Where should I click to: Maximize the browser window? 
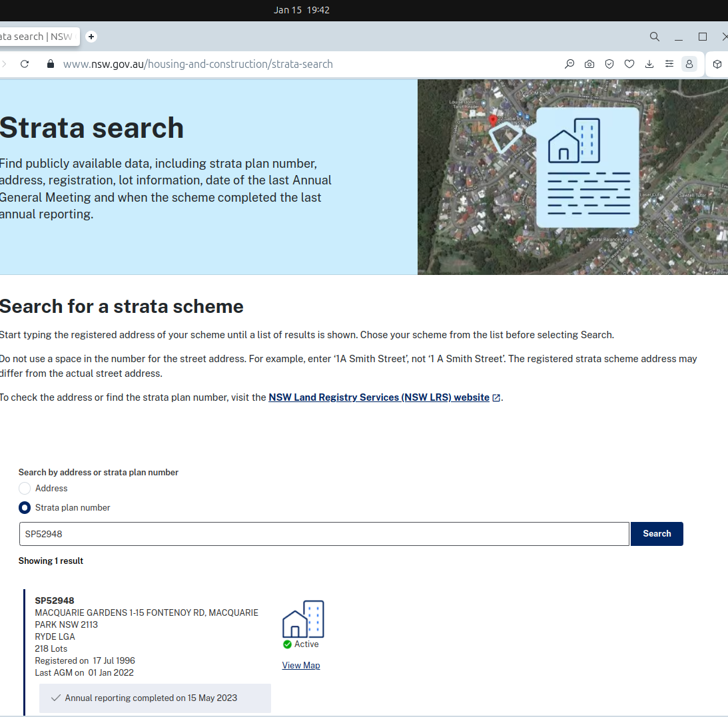tap(703, 37)
